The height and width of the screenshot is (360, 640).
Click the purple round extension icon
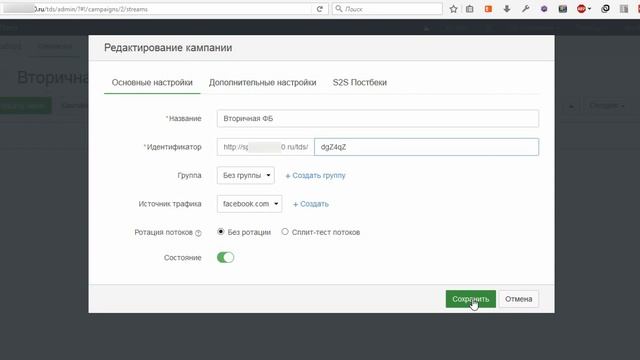click(544, 9)
